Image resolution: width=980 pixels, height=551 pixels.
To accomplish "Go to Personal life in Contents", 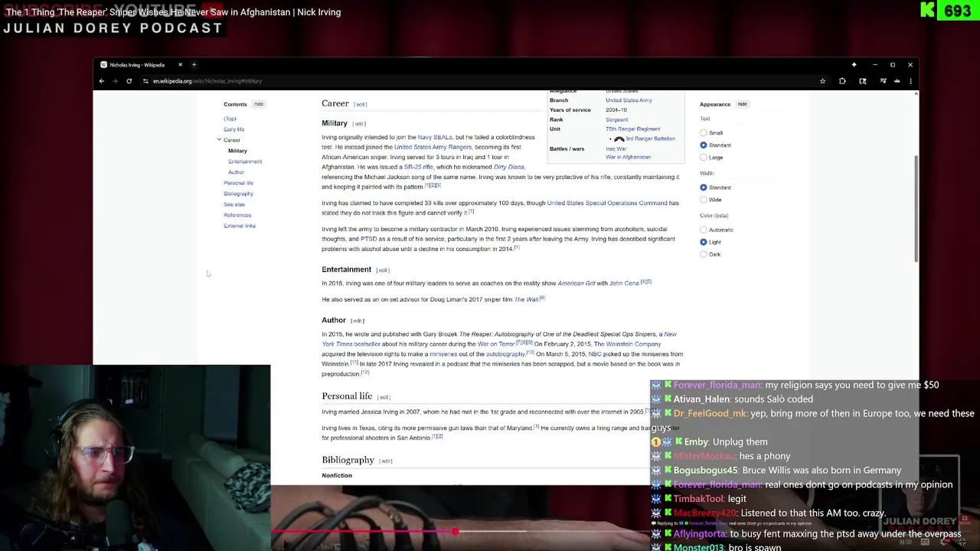I will click(238, 183).
